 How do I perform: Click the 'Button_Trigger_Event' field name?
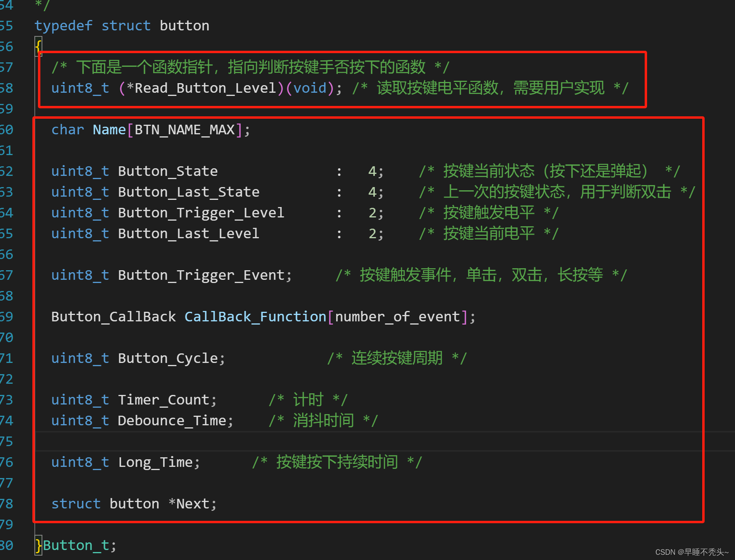coord(201,275)
